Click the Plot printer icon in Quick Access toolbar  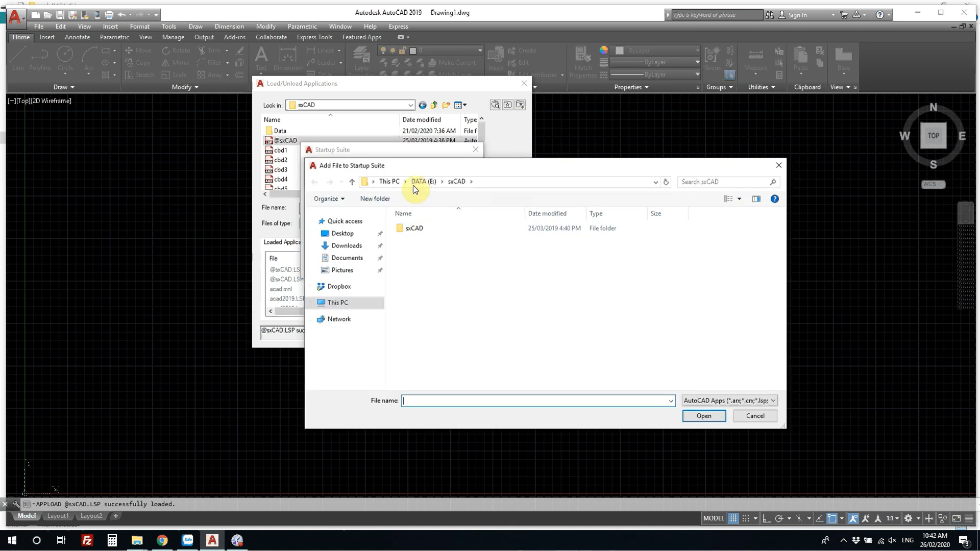coord(109,15)
